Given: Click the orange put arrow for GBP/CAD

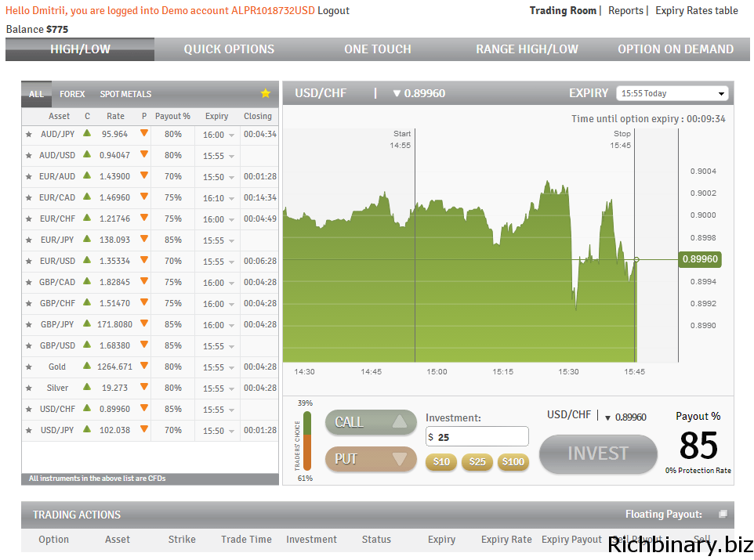Looking at the screenshot, I should pyautogui.click(x=143, y=281).
